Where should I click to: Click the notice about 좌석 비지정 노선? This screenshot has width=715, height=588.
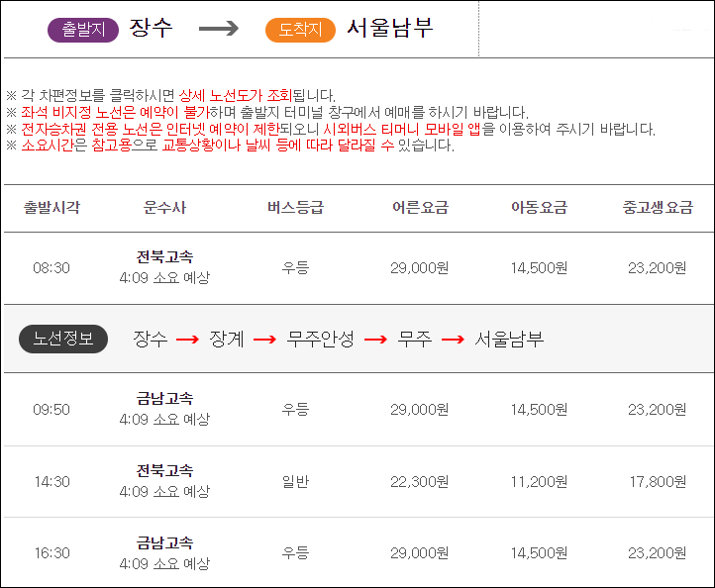(267, 112)
